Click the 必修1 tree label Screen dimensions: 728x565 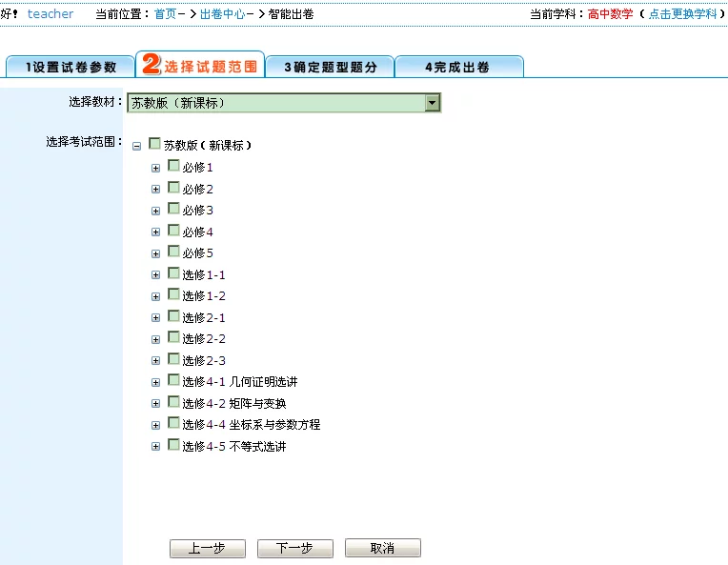[x=197, y=168]
